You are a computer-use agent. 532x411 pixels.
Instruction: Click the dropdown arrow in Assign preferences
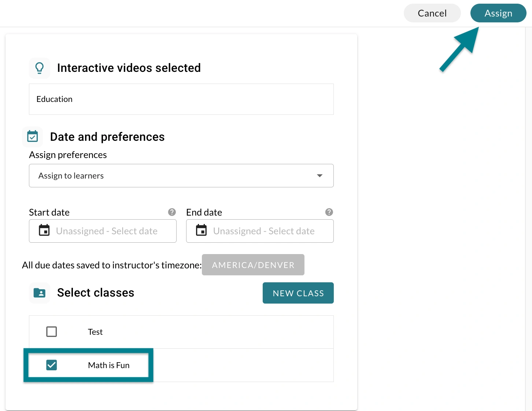pyautogui.click(x=320, y=176)
